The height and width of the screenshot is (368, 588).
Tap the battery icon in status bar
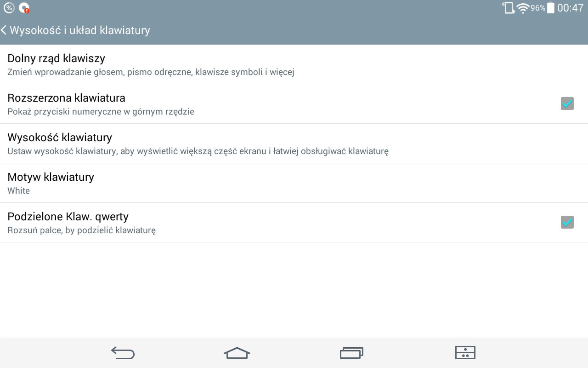(x=551, y=8)
